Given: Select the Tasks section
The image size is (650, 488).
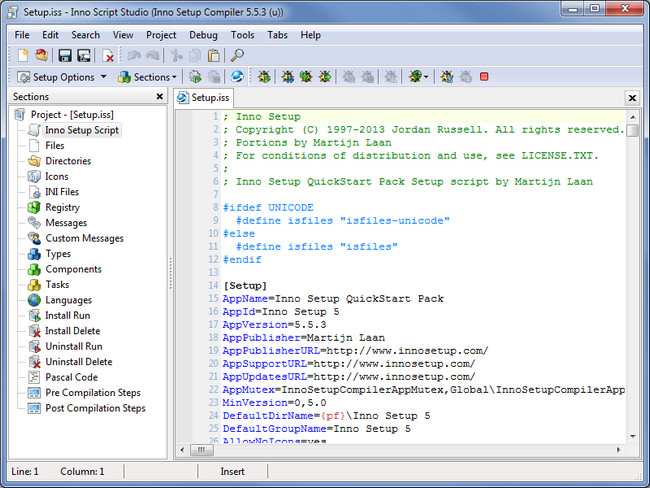Looking at the screenshot, I should click(57, 284).
